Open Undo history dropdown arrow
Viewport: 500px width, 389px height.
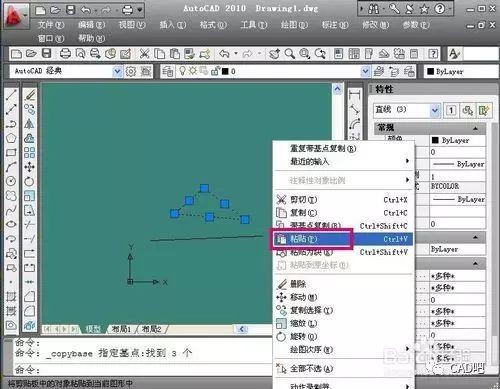pos(236,53)
